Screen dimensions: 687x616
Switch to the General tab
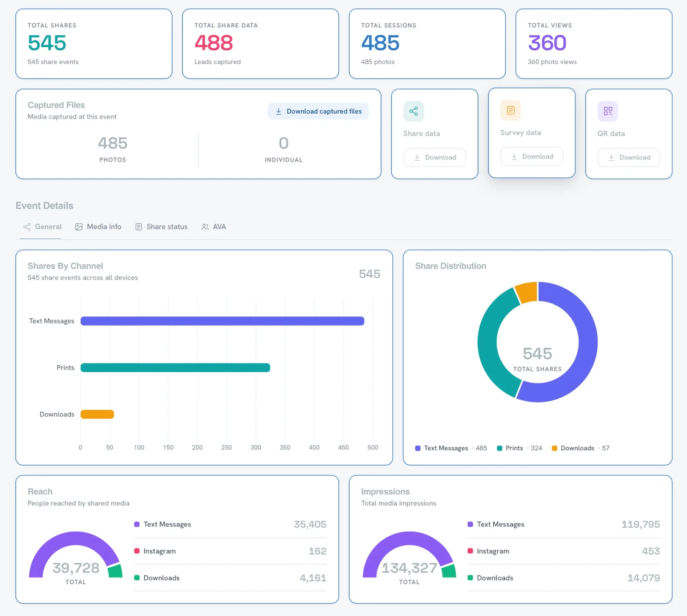click(42, 227)
